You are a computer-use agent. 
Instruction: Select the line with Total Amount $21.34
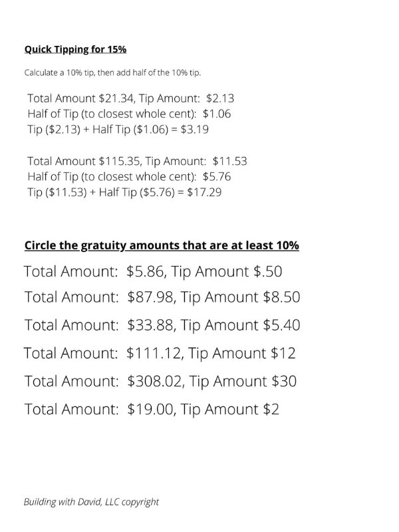(x=130, y=98)
